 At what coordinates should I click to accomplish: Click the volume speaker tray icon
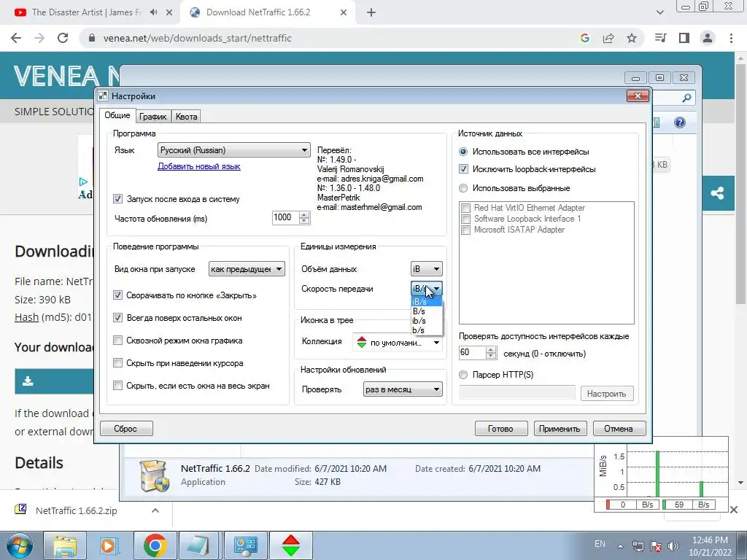pos(673,546)
